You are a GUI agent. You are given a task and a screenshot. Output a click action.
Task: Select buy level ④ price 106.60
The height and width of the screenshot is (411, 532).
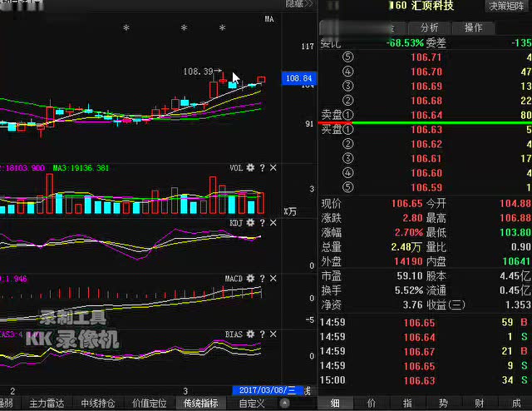click(426, 173)
